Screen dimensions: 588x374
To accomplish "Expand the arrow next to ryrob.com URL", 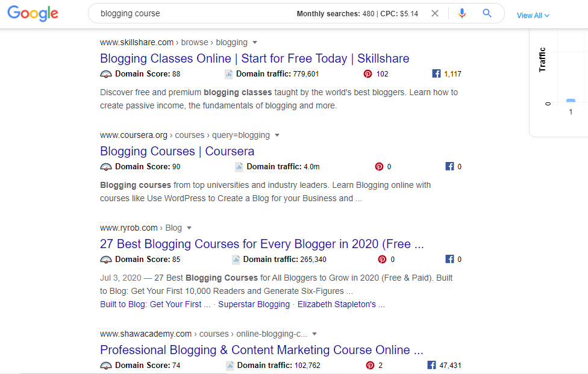I will click(189, 228).
